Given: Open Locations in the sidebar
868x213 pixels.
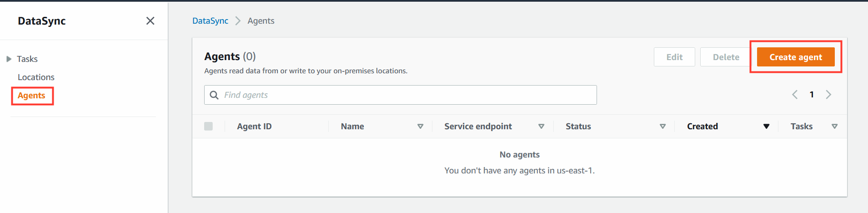Looking at the screenshot, I should tap(36, 77).
